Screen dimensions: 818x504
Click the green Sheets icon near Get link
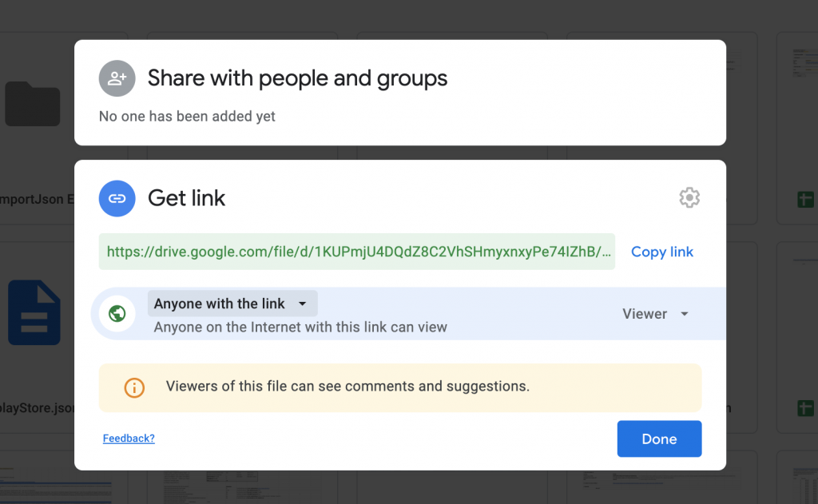805,200
